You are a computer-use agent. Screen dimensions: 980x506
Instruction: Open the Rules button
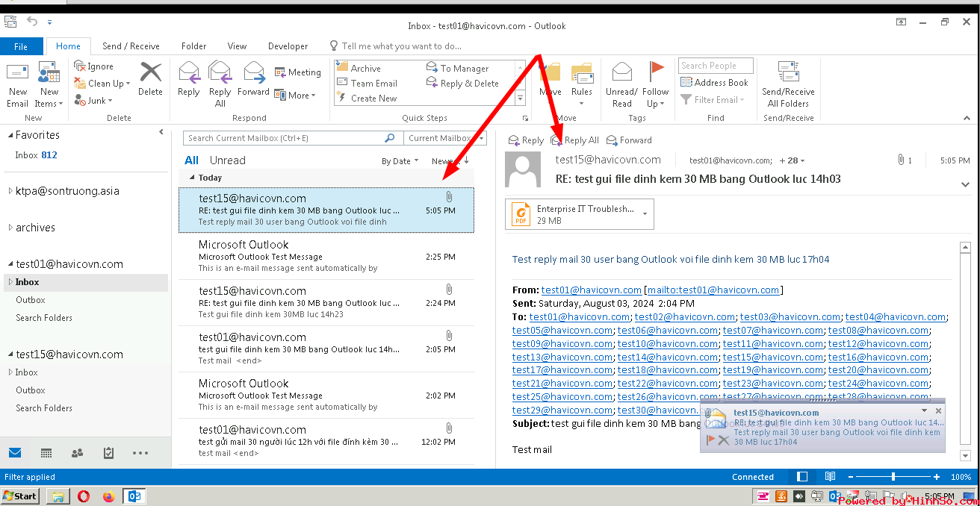click(582, 84)
